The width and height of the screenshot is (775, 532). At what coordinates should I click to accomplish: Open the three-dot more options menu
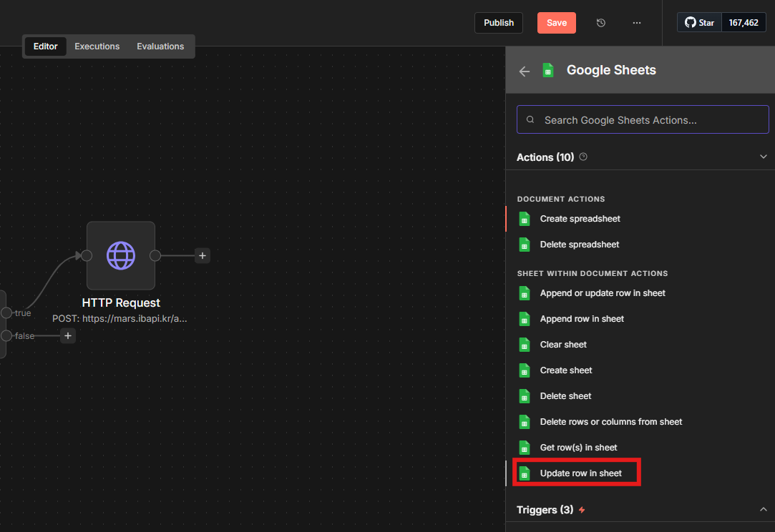point(637,23)
